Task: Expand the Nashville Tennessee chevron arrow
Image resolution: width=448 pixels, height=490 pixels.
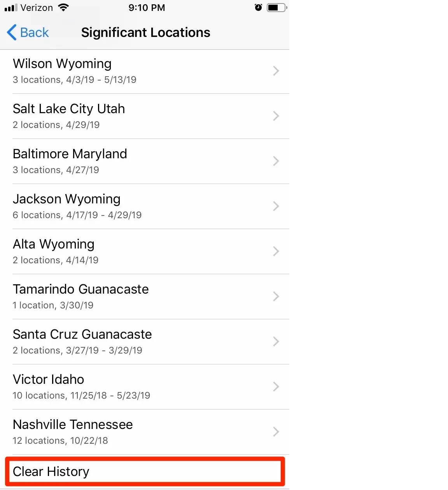Action: pos(276,432)
